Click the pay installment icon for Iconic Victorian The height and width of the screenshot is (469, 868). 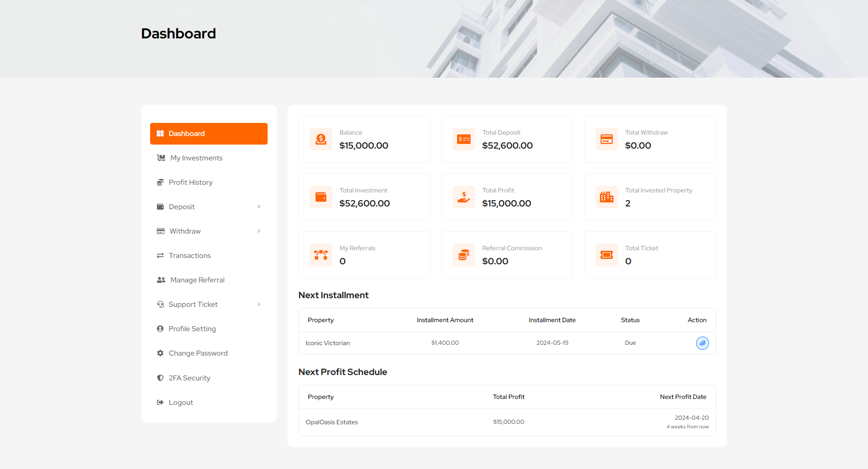coord(702,343)
